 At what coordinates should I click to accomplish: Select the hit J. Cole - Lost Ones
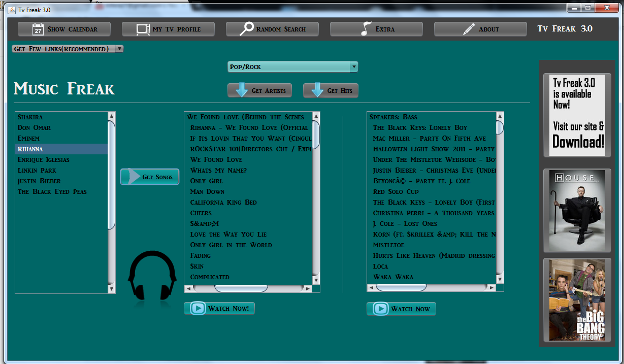tap(432, 223)
